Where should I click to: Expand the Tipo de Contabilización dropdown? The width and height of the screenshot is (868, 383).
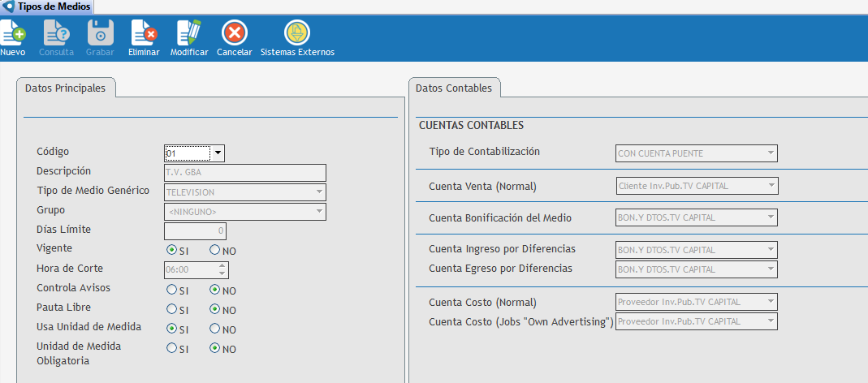click(770, 153)
